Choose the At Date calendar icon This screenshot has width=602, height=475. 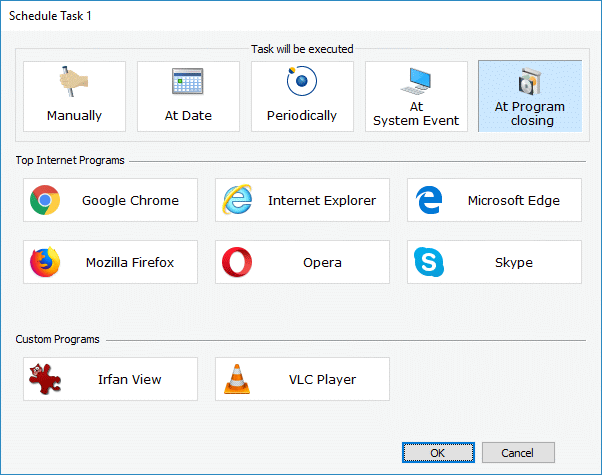click(187, 81)
